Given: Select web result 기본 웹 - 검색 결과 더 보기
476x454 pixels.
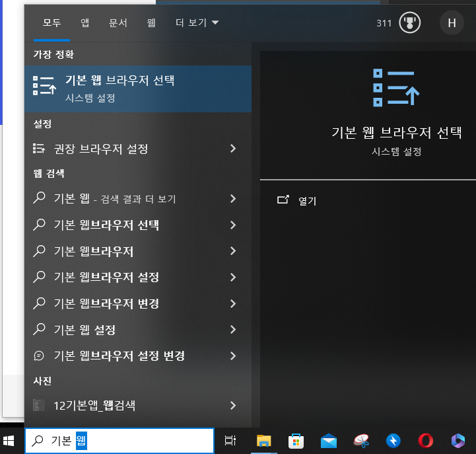Looking at the screenshot, I should pyautogui.click(x=138, y=199).
